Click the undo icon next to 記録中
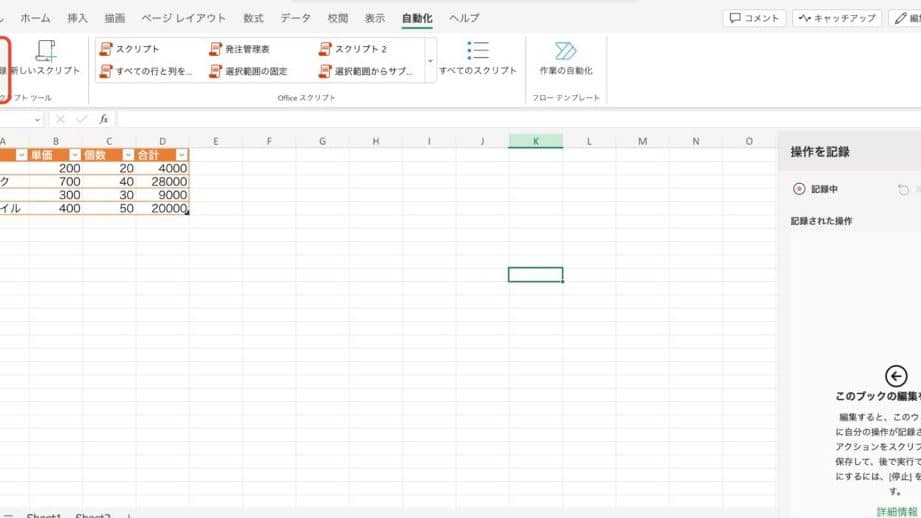Image resolution: width=921 pixels, height=518 pixels. (x=903, y=190)
